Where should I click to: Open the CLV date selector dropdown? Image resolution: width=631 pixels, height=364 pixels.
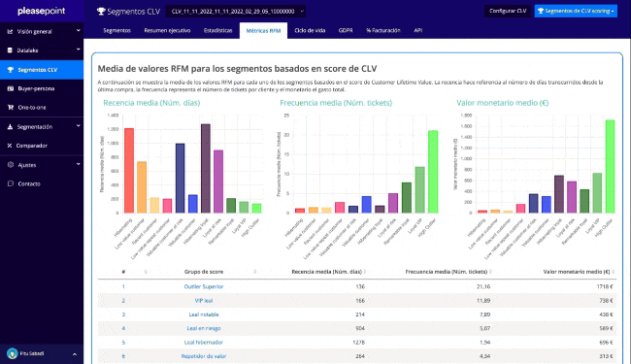236,12
